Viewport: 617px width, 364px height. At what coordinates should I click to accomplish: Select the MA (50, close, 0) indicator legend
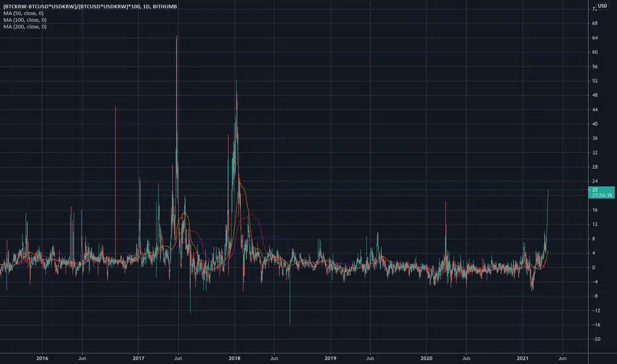23,13
